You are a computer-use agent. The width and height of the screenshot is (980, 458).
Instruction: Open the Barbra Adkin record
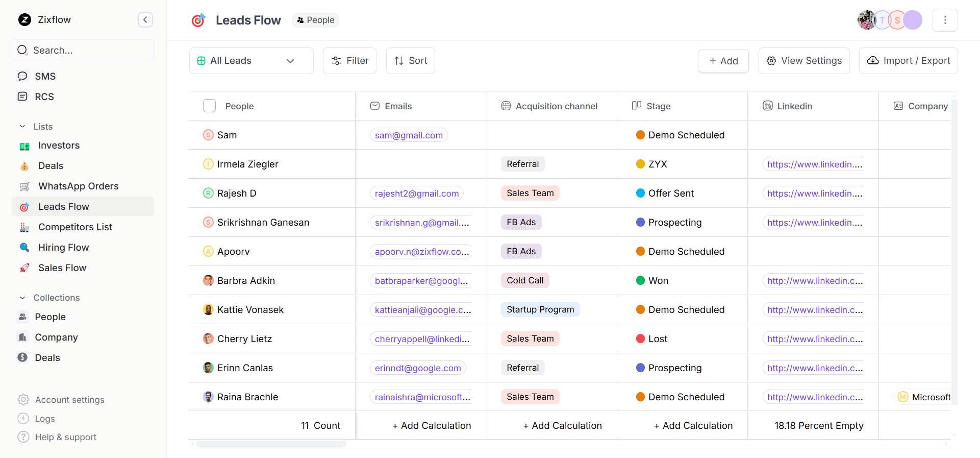(246, 281)
